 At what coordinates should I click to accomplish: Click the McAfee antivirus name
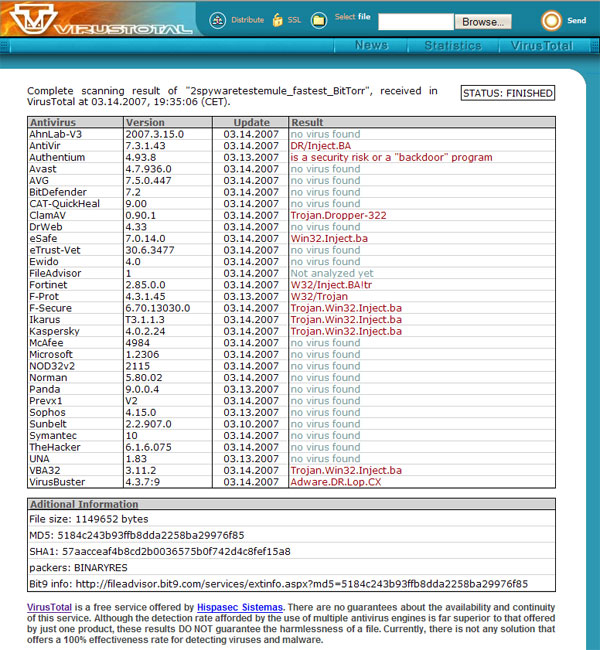tap(46, 343)
